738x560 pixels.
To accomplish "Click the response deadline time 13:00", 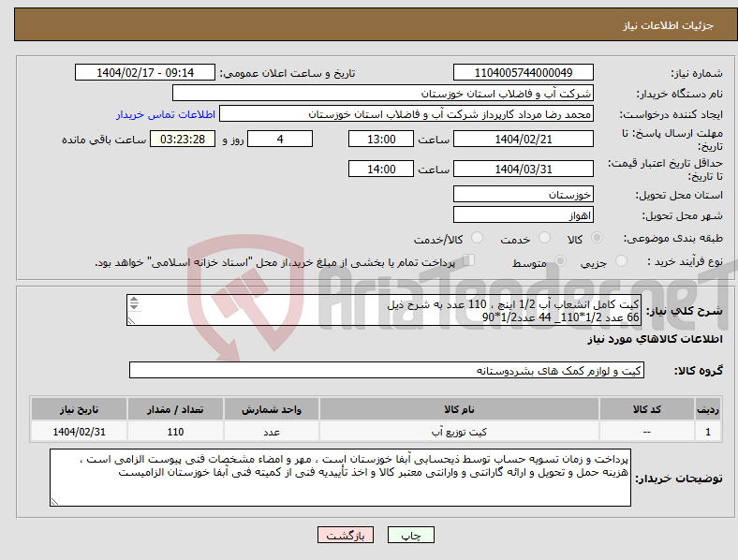I will pos(381,140).
